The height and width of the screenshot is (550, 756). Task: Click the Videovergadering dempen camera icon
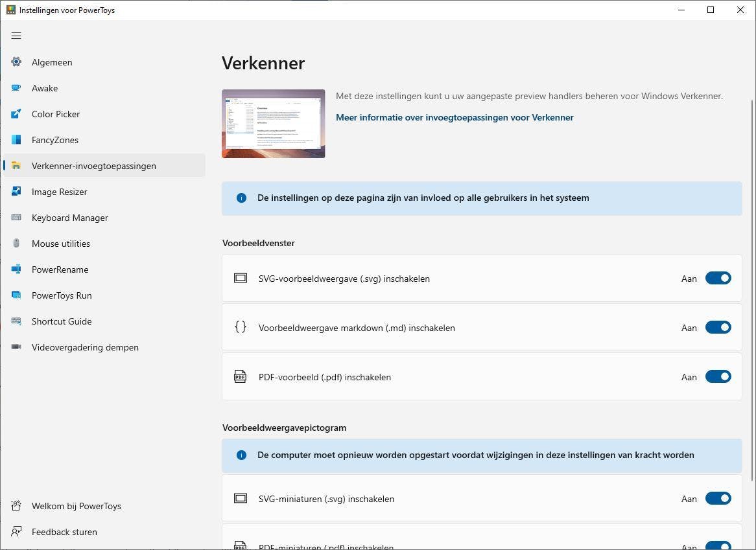point(16,347)
